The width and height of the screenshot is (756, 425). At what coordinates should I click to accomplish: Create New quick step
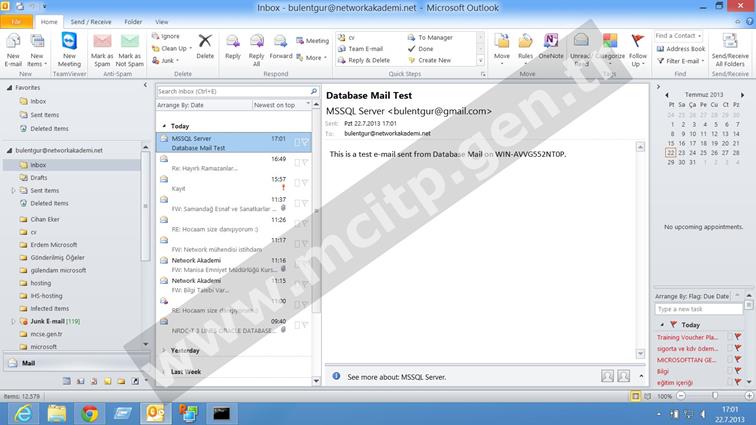(x=430, y=60)
